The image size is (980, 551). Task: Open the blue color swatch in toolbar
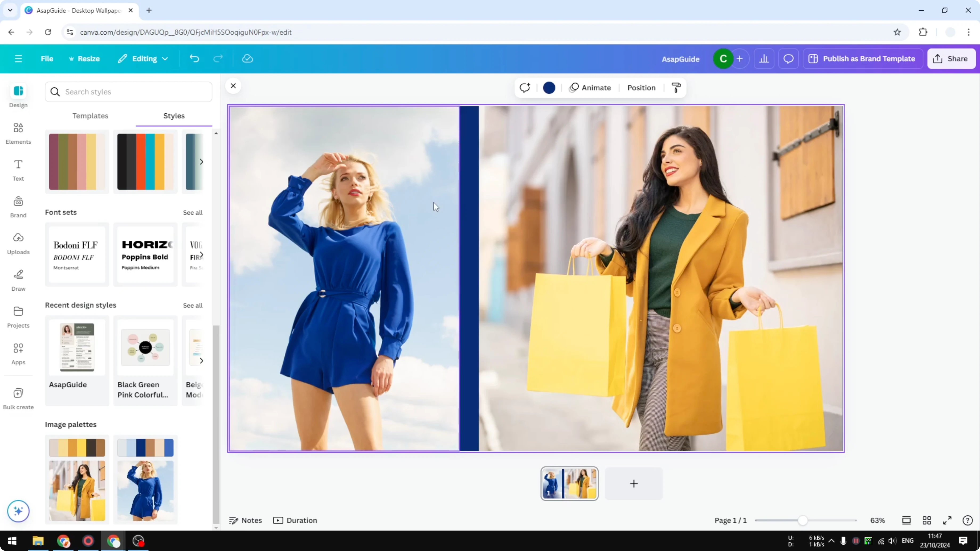549,88
